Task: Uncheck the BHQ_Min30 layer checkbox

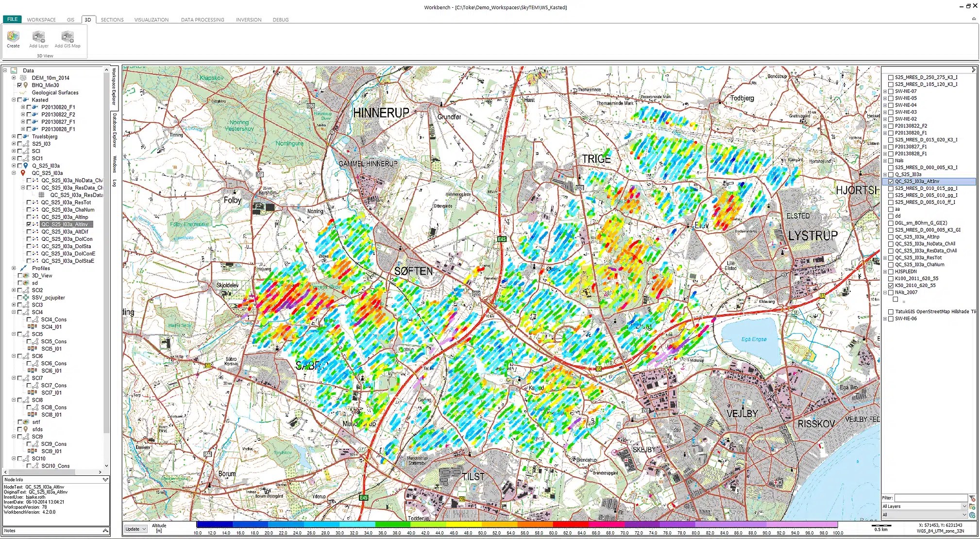Action: [20, 85]
